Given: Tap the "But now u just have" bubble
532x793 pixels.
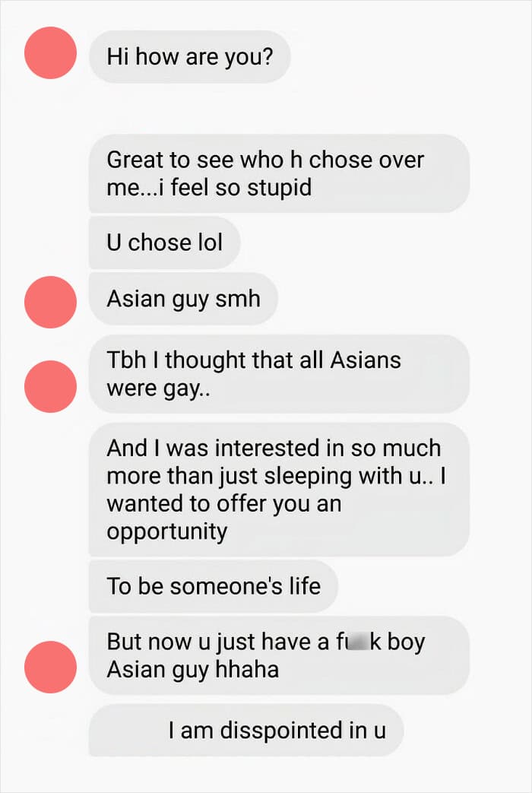Looking at the screenshot, I should tap(279, 655).
